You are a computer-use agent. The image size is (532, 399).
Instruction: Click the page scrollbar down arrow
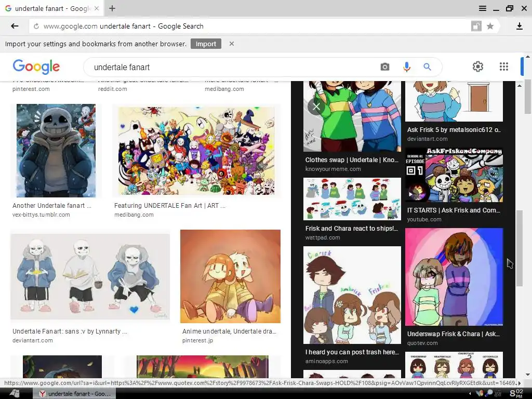click(528, 375)
